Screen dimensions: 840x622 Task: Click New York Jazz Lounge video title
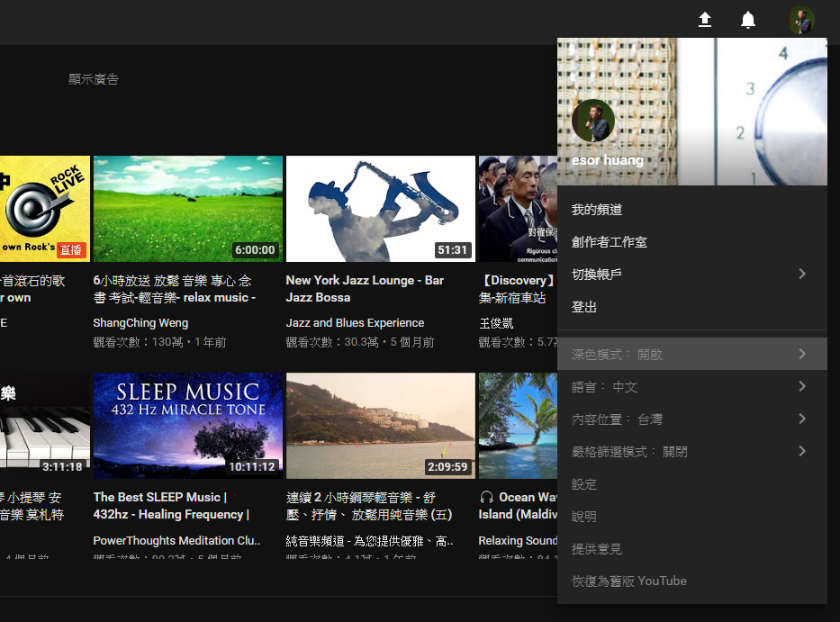(365, 289)
